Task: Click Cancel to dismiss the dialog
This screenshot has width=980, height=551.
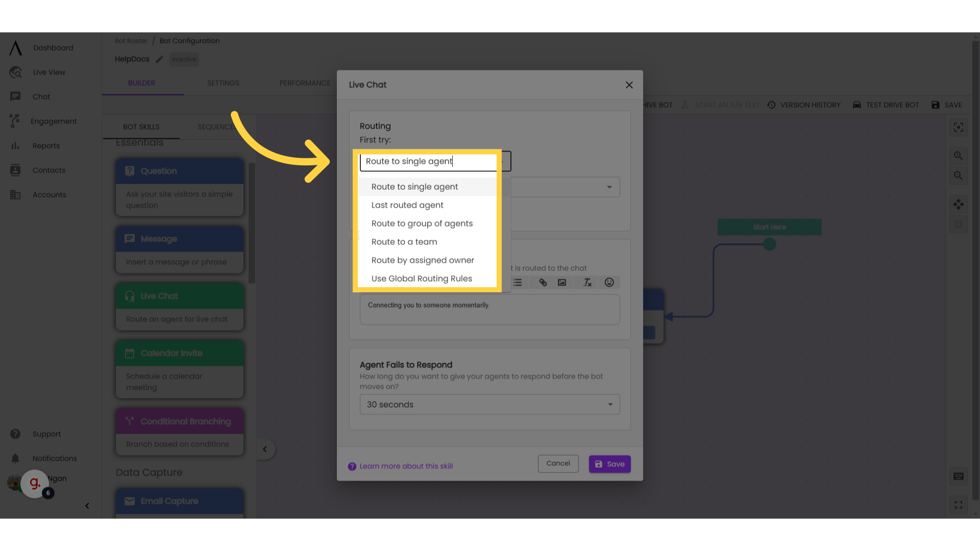Action: pos(558,463)
